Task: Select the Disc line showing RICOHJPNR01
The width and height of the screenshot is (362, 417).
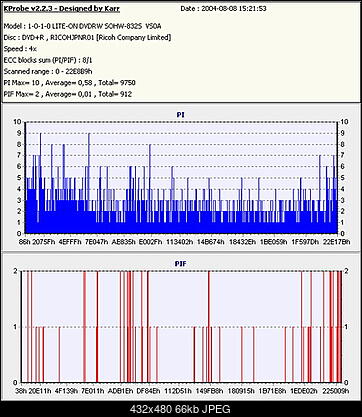Action: (87, 37)
